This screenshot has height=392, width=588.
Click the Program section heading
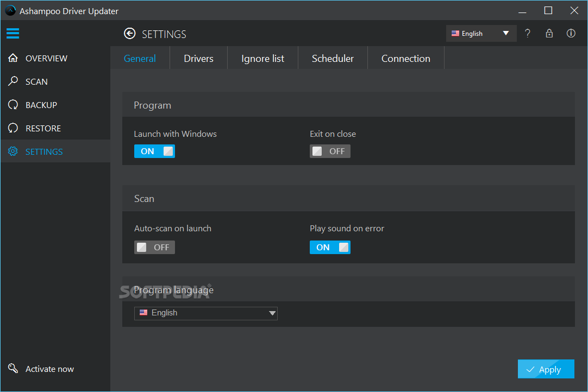click(153, 105)
